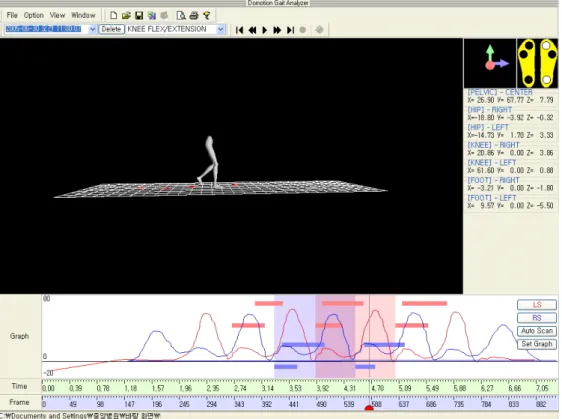The image size is (562, 419).
Task: Select the [KNEE] - LEFT label
Action: (491, 163)
